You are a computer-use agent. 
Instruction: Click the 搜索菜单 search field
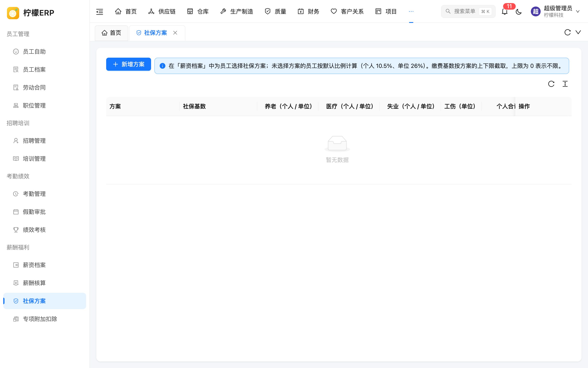coord(468,11)
